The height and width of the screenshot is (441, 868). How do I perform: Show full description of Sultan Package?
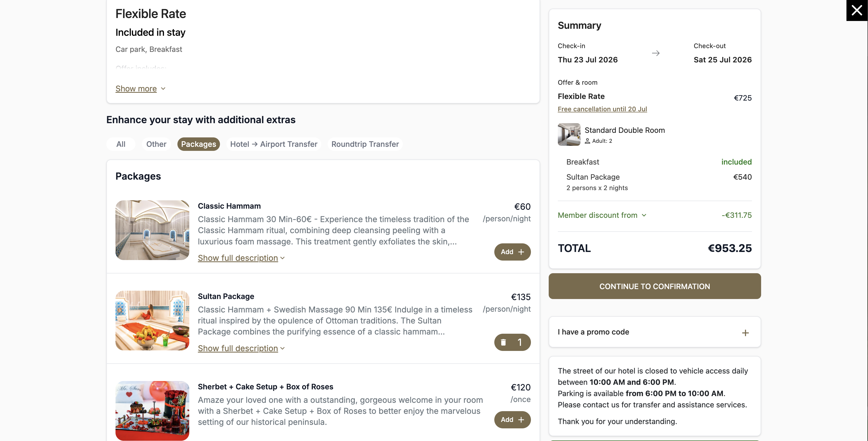[241, 348]
